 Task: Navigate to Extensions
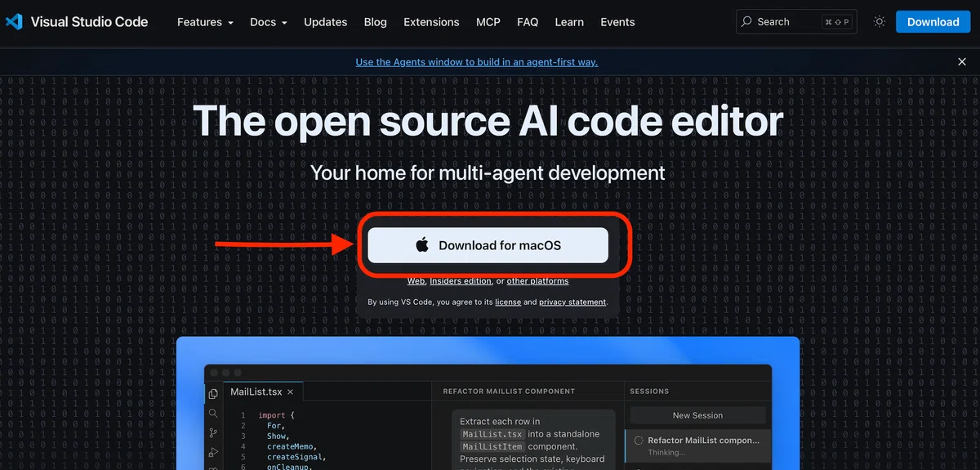point(431,22)
